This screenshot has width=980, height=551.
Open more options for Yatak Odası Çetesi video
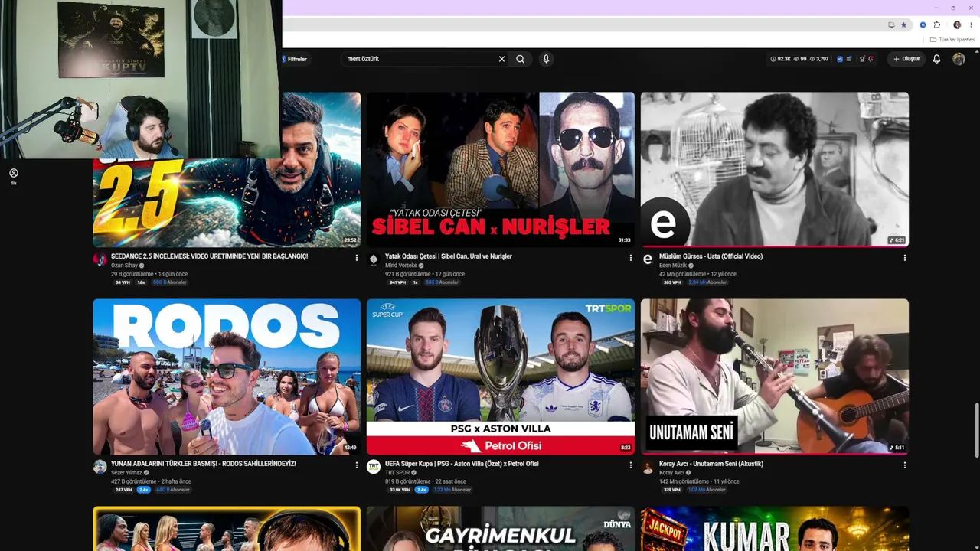click(x=630, y=258)
